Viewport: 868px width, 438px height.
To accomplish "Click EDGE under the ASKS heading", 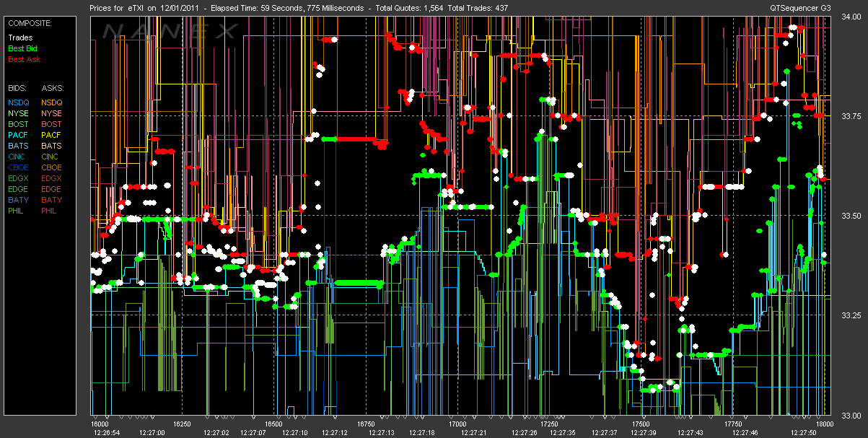I will 52,189.
